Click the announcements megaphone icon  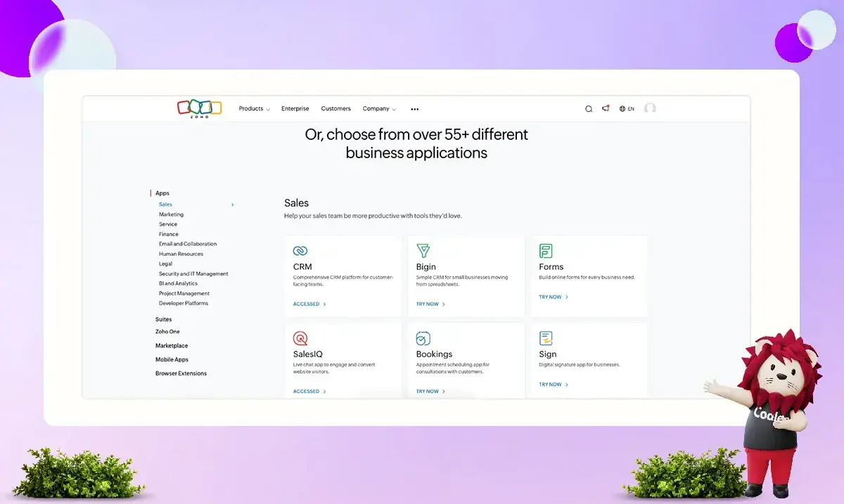tap(606, 108)
